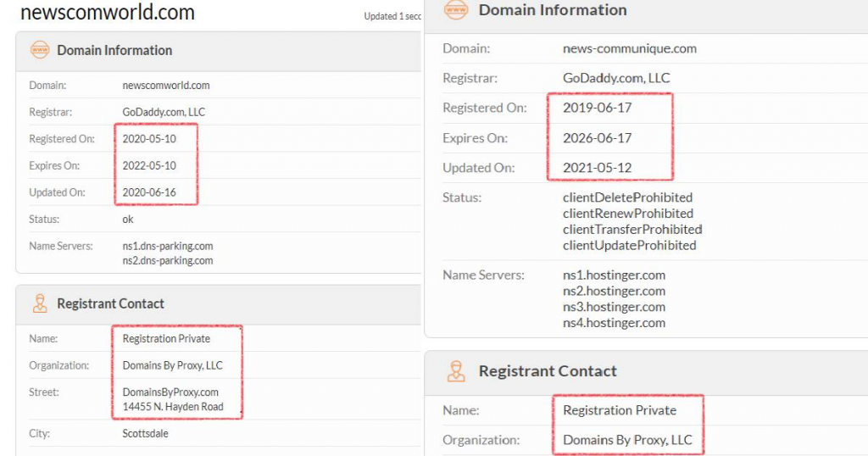Select registered date 2020-05-10
The image size is (868, 456).
(149, 139)
